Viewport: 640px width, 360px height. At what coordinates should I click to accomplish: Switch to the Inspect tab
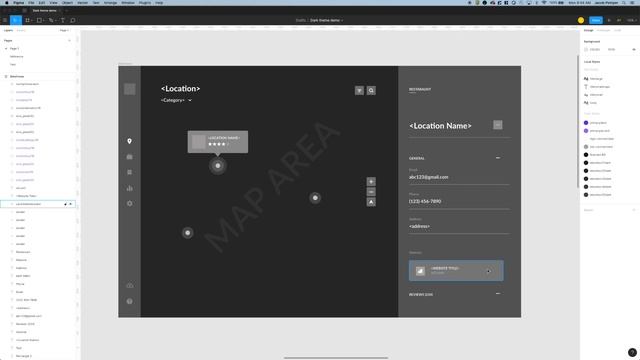point(618,30)
